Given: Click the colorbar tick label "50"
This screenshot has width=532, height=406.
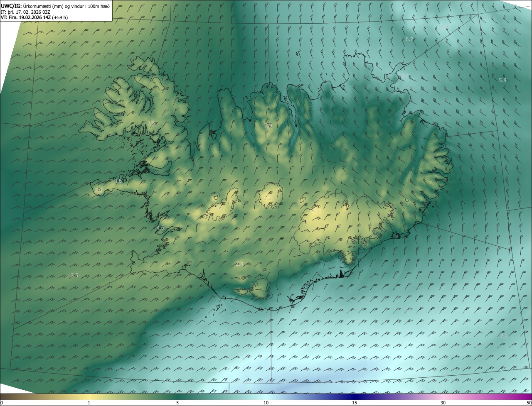Looking at the screenshot, I should point(529,403).
